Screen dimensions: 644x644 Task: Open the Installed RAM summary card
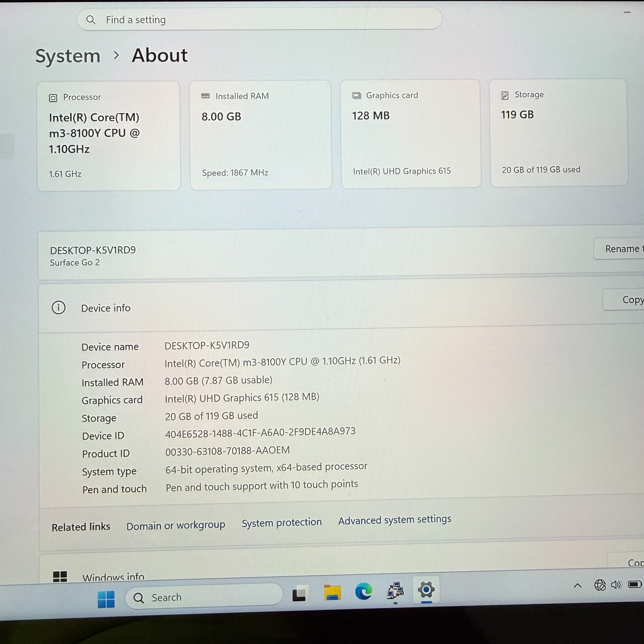click(x=261, y=134)
